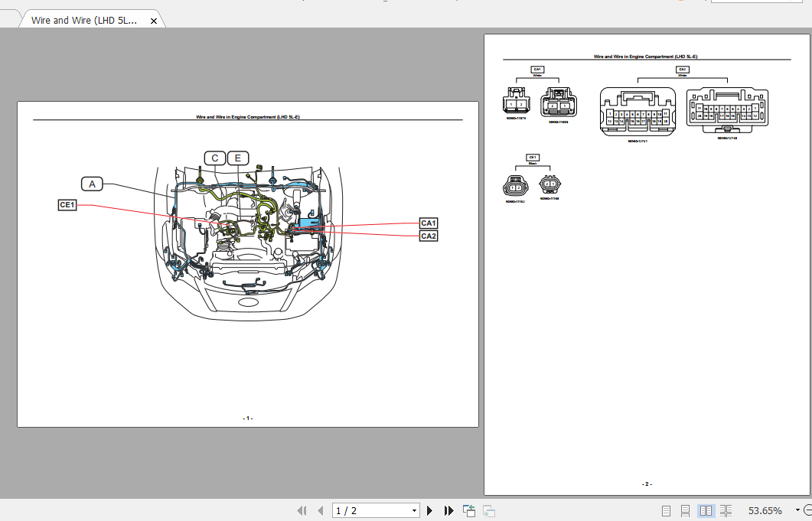Enable two-page continuous scrolling layout
This screenshot has height=521, width=812.
coord(726,510)
